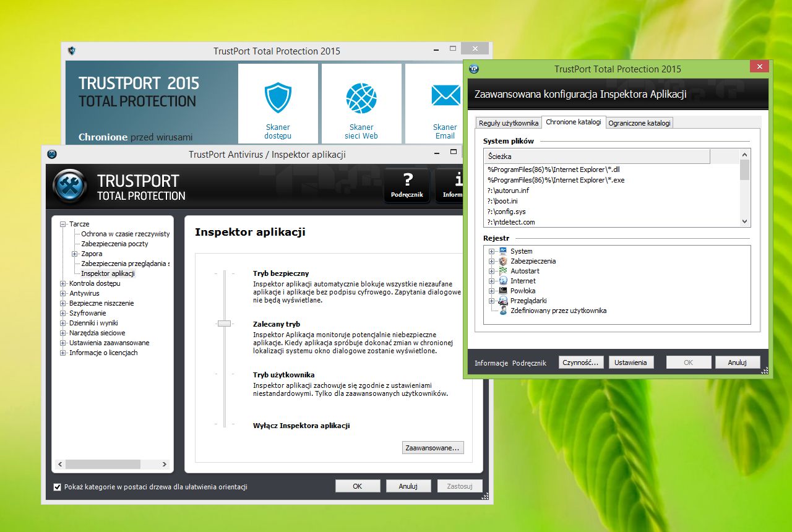792x532 pixels.
Task: Click OK in Inspektor aplikacji window
Action: pyautogui.click(x=358, y=486)
